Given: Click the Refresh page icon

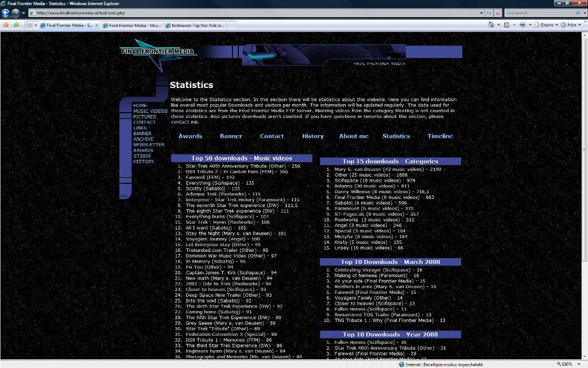Looking at the screenshot, I should pyautogui.click(x=489, y=13).
